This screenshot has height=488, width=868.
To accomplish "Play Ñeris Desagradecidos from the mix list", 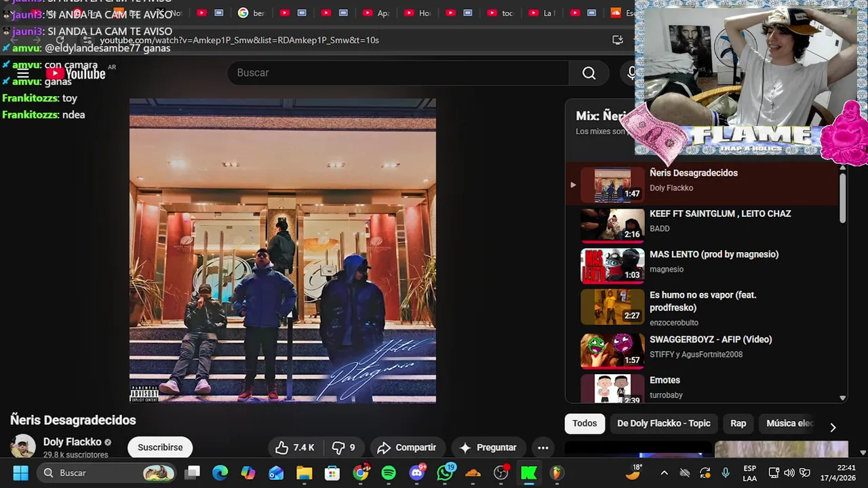I will coord(703,183).
